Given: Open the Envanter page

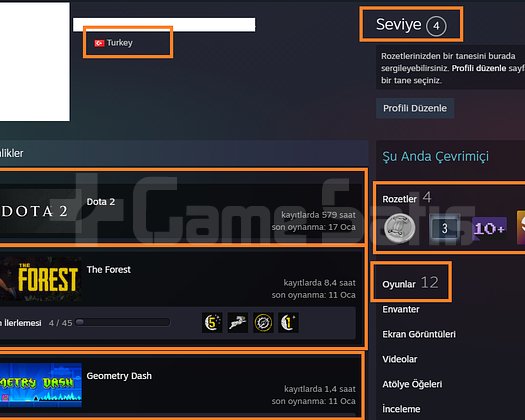Looking at the screenshot, I should click(x=401, y=309).
